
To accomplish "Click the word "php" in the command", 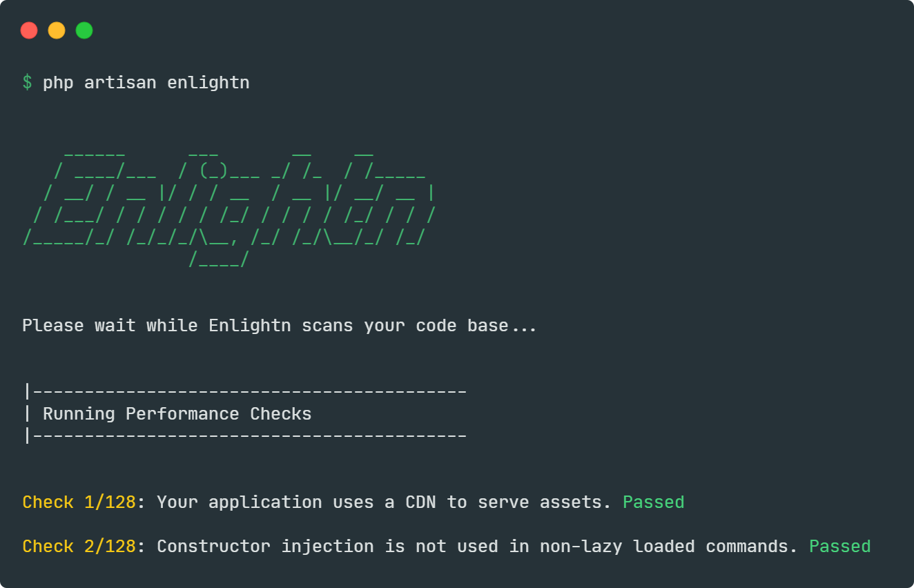I will click(58, 83).
